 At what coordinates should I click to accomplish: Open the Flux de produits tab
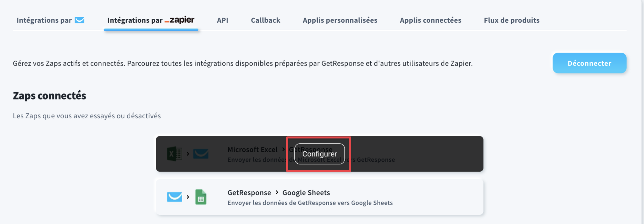coord(512,20)
